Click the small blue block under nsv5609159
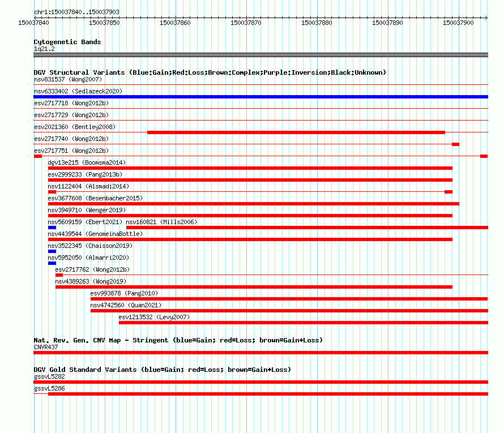Screen dimensions: 504x433 pyautogui.click(x=52, y=228)
